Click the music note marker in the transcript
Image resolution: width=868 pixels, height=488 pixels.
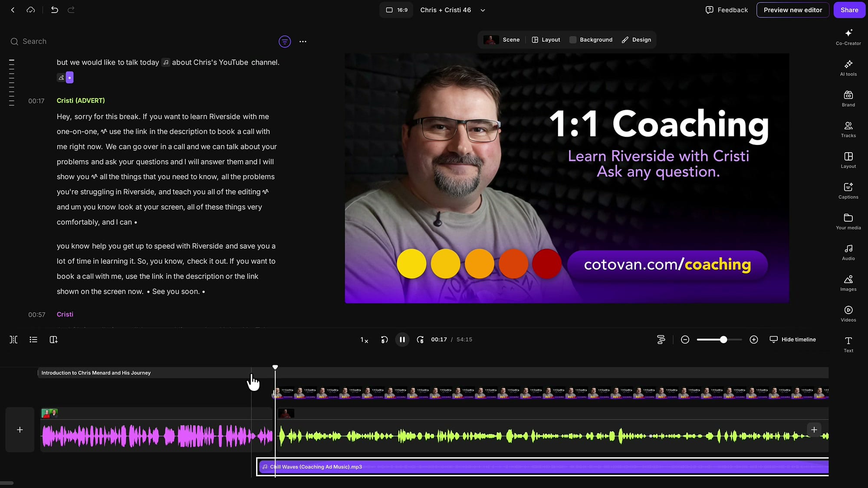tap(166, 62)
